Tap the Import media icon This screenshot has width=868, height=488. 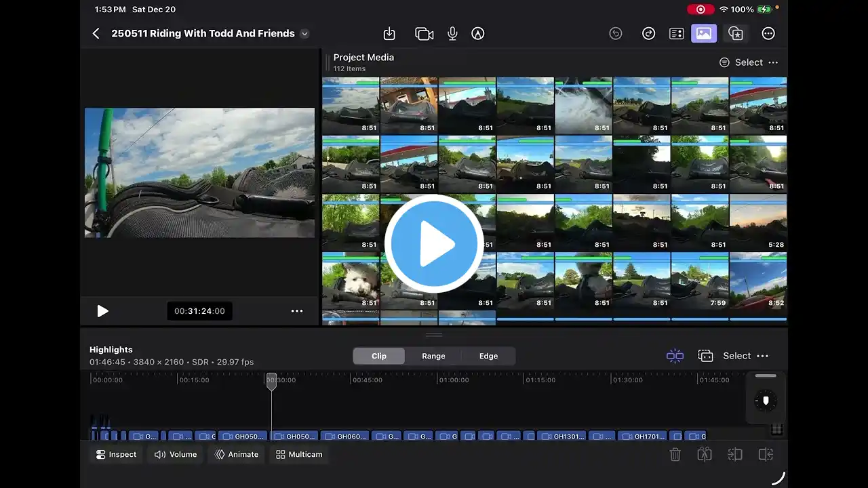pyautogui.click(x=389, y=33)
